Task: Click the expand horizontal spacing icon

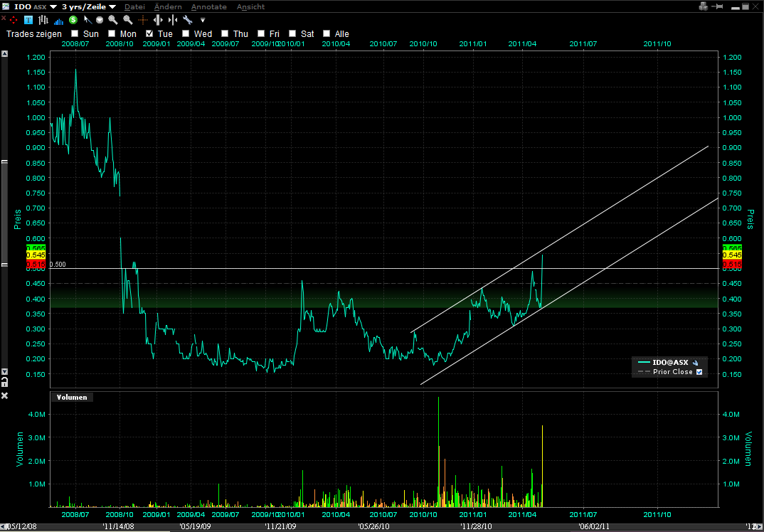Action: pos(158,20)
